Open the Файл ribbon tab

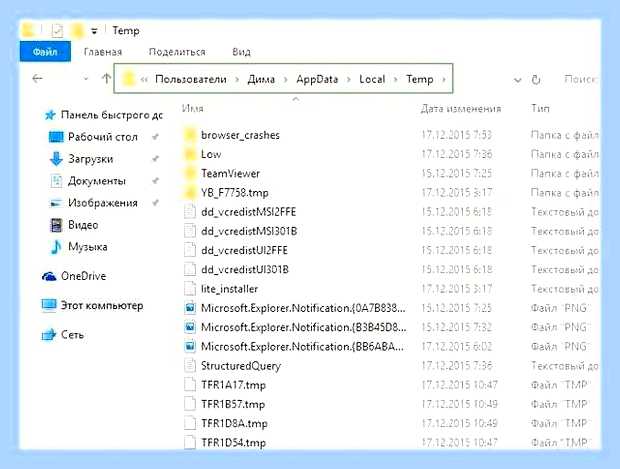tap(45, 52)
